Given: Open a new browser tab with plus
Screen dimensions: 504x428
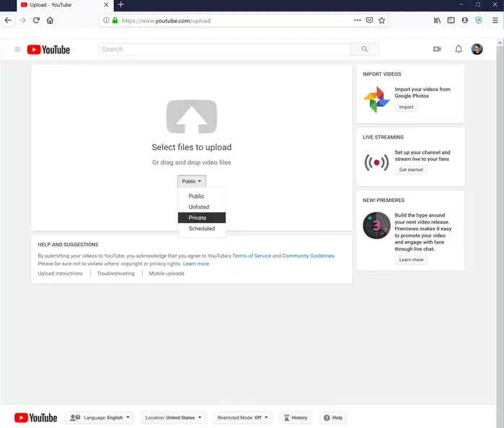Looking at the screenshot, I should [x=121, y=4].
